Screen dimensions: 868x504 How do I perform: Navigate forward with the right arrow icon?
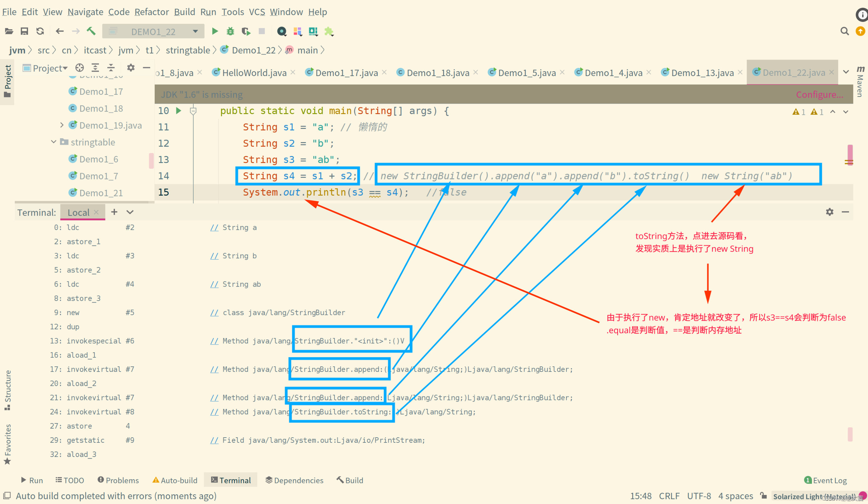click(x=75, y=31)
